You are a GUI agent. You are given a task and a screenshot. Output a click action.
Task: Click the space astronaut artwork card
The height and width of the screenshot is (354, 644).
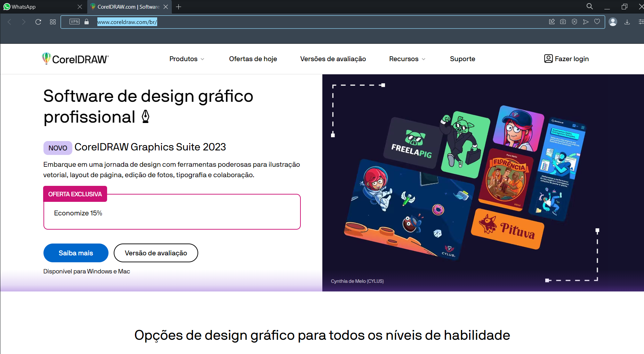[409, 209]
